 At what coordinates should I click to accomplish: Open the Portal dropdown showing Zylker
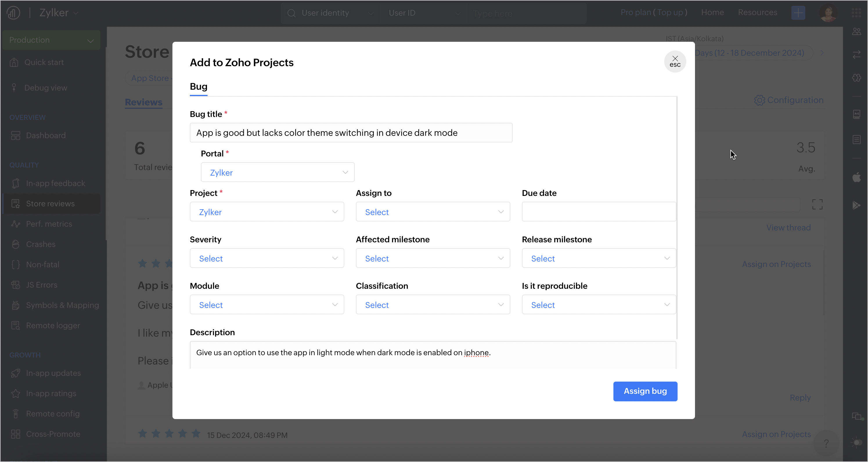(277, 172)
